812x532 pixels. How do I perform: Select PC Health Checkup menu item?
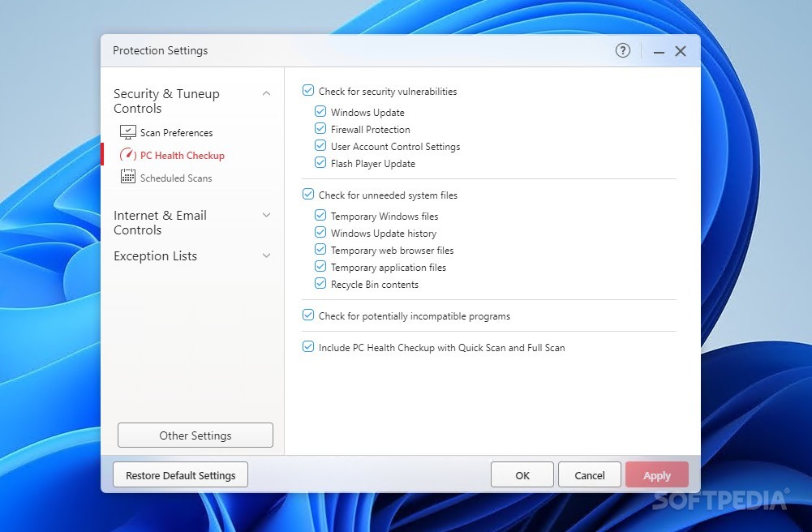183,155
